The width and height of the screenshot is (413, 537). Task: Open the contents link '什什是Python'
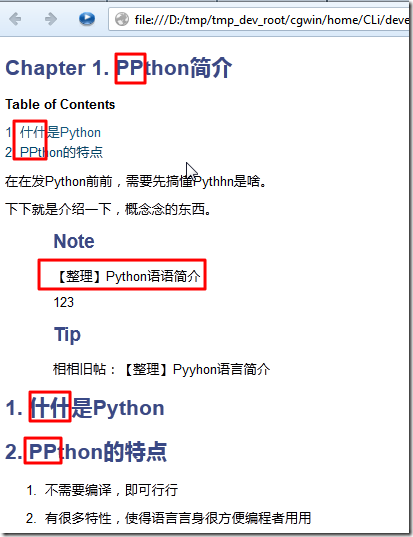(x=60, y=132)
